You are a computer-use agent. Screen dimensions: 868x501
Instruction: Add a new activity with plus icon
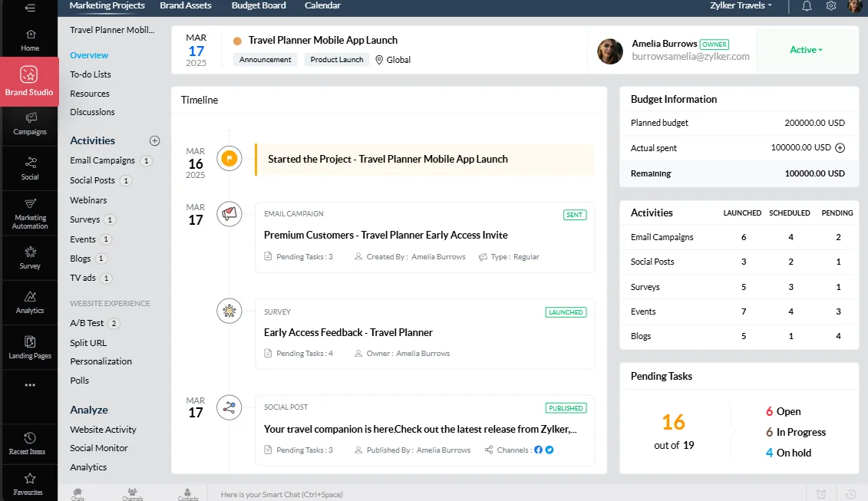(154, 140)
